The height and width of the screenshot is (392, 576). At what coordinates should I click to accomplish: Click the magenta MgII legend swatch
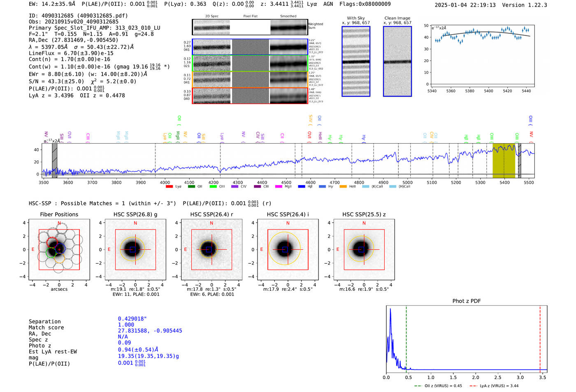pos(279,187)
